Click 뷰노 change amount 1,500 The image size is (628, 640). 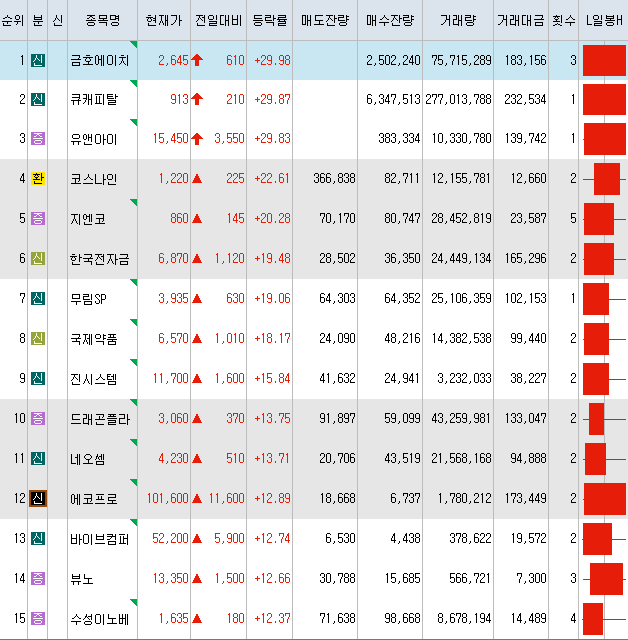(x=230, y=578)
